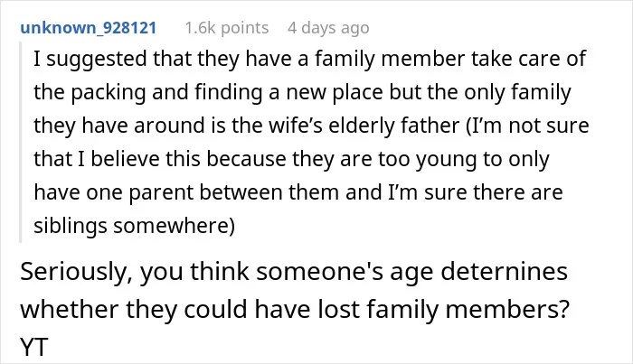Click the word 'siblings' in the quote
Image resolution: width=633 pixels, height=364 pixels.
[x=70, y=226]
